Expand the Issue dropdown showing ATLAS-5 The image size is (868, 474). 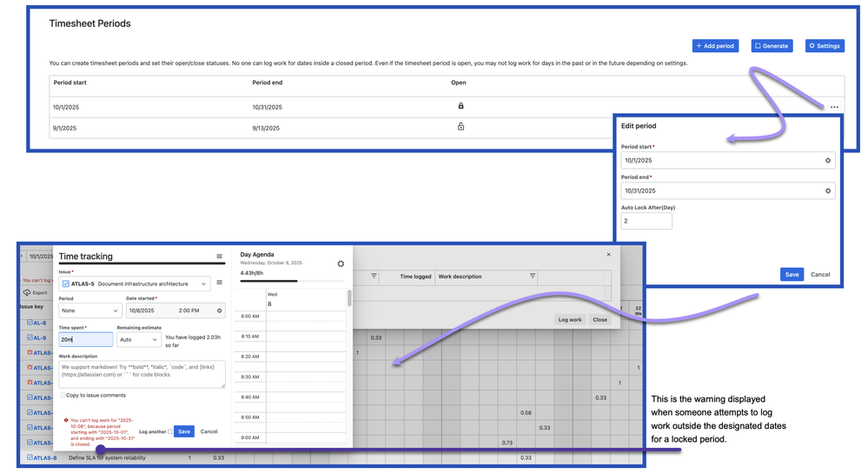[135, 284]
